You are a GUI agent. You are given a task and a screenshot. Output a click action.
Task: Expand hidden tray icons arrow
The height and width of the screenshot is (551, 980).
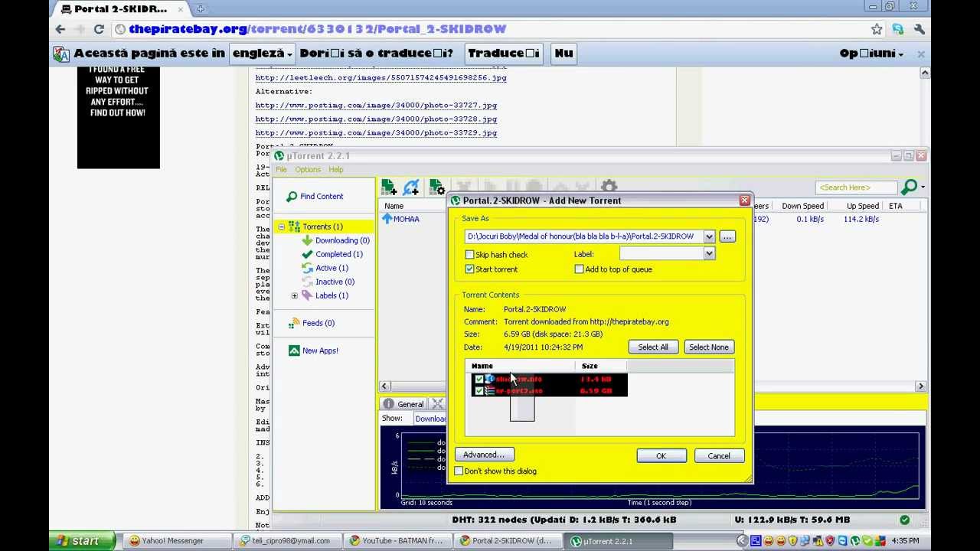[742, 541]
